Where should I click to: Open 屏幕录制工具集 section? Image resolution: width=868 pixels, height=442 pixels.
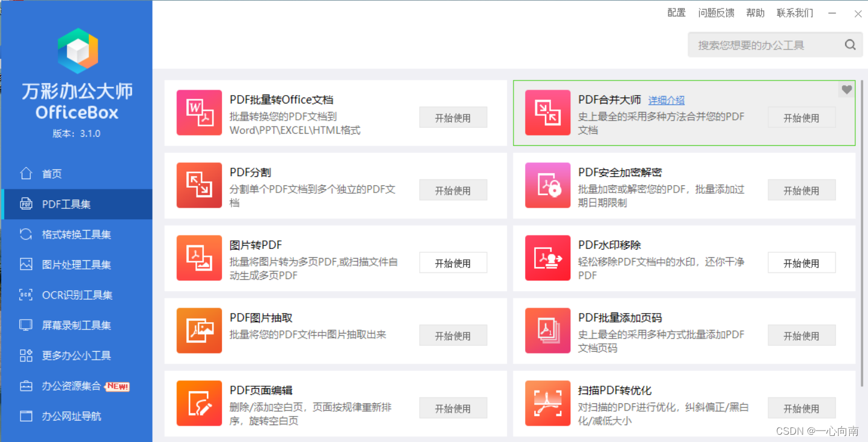tap(76, 325)
